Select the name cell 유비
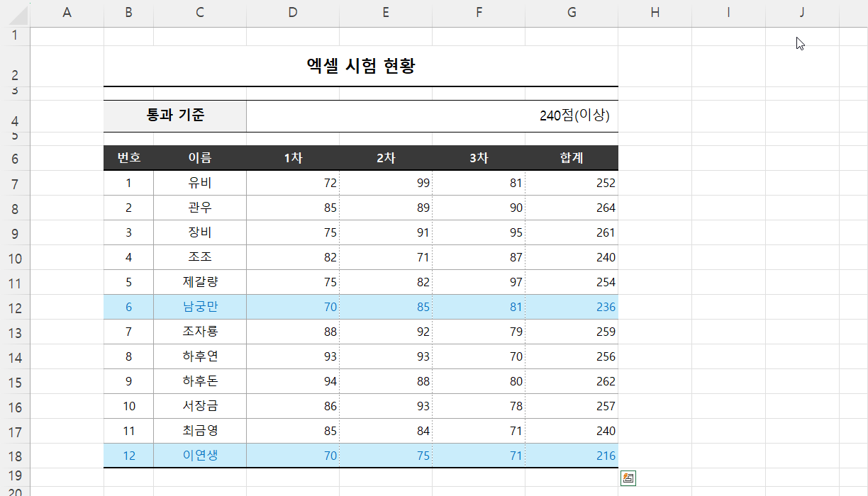The width and height of the screenshot is (868, 496). (x=200, y=183)
